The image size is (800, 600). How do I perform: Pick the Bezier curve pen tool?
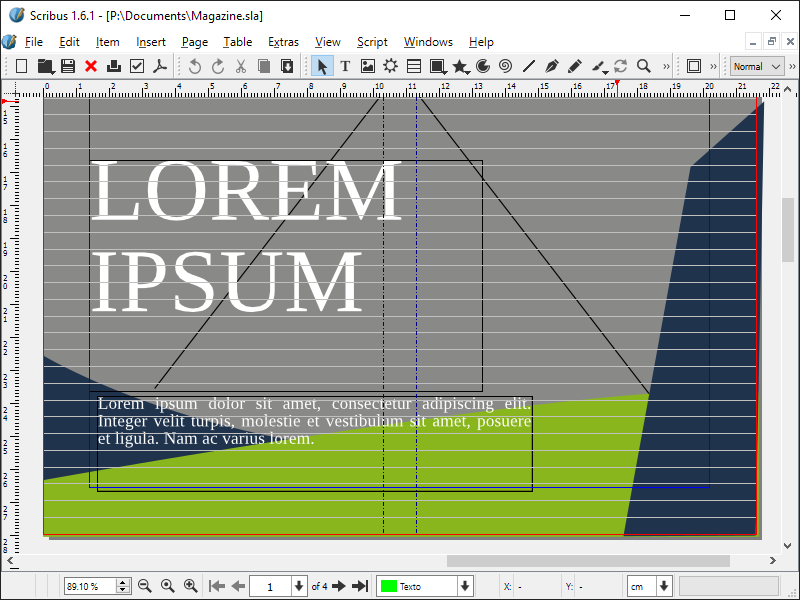point(552,66)
